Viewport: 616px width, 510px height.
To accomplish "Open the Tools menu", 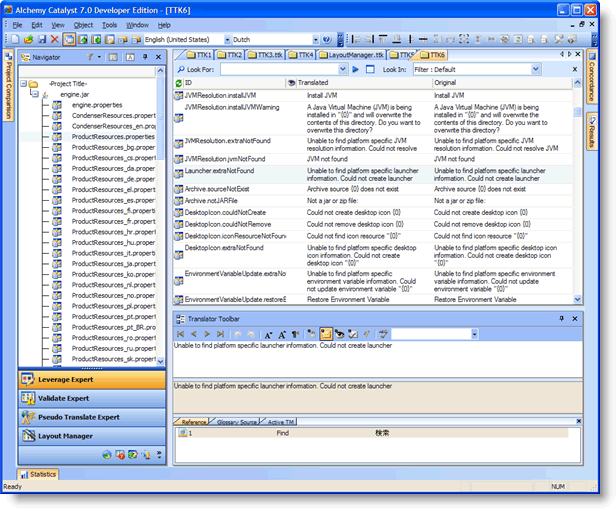I will pos(110,25).
